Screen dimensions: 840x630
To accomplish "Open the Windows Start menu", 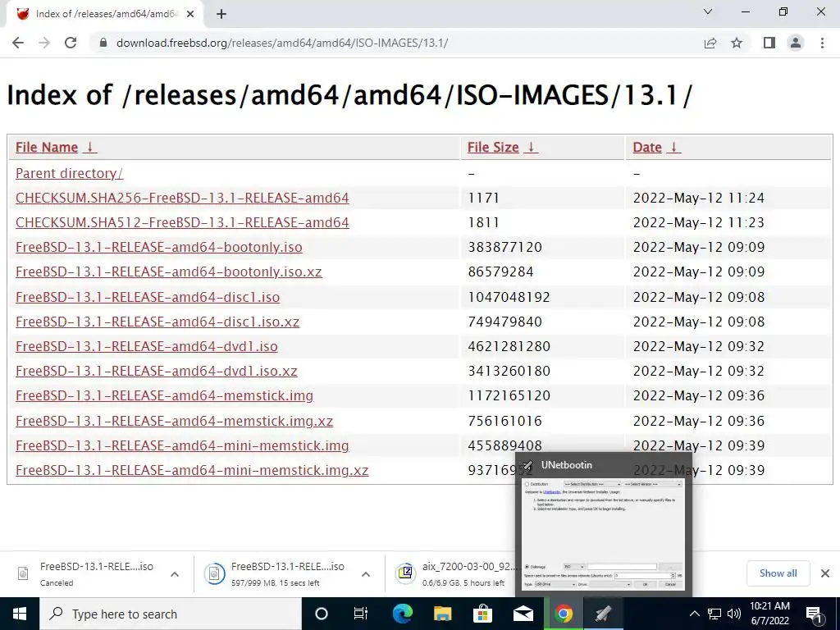I will coord(20,614).
